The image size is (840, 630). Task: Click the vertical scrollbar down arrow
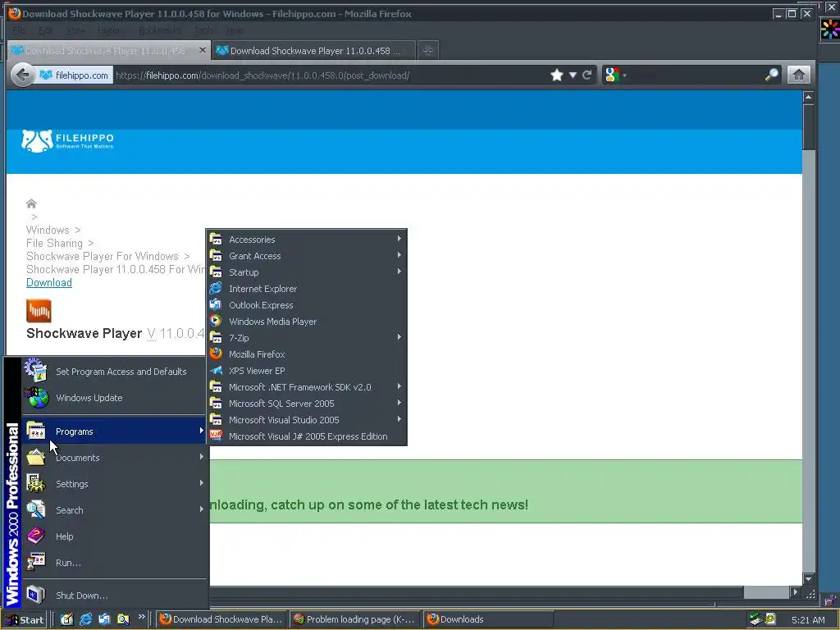(x=808, y=579)
